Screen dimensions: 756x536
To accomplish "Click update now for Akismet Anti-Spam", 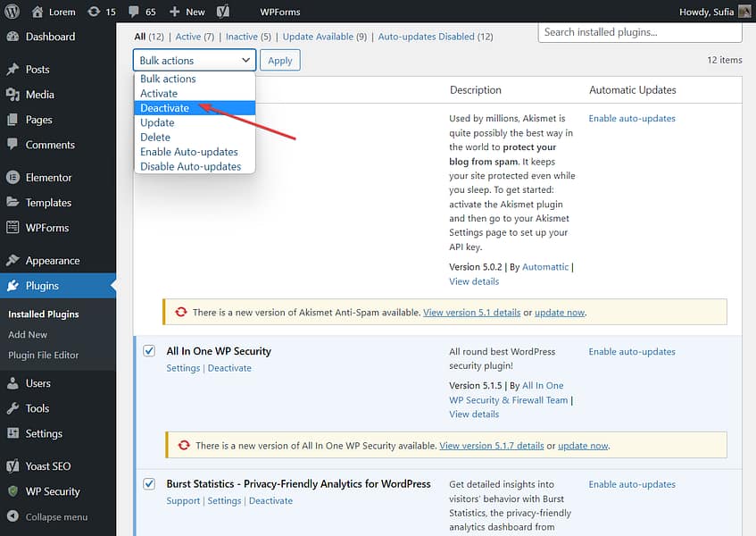I will click(560, 312).
